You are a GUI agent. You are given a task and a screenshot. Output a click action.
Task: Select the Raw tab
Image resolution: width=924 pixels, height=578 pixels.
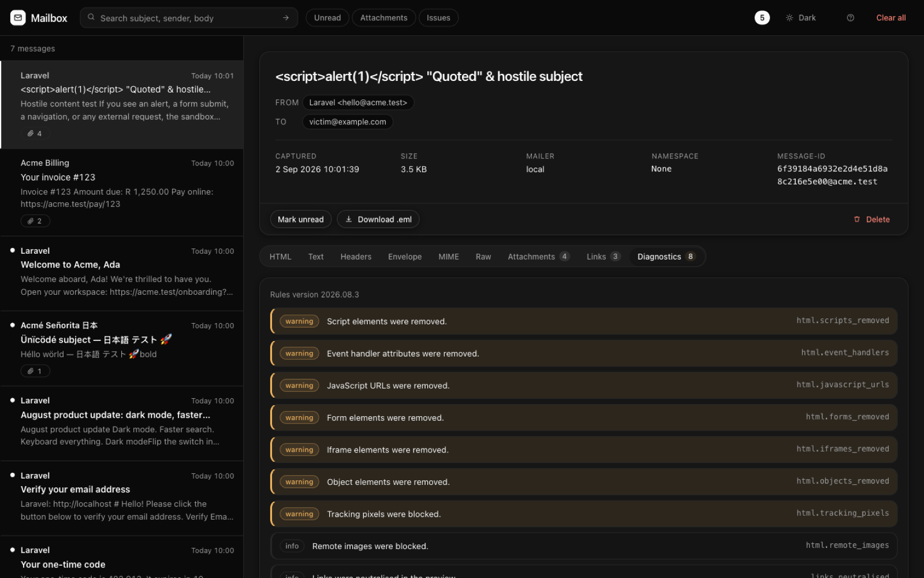(x=483, y=257)
